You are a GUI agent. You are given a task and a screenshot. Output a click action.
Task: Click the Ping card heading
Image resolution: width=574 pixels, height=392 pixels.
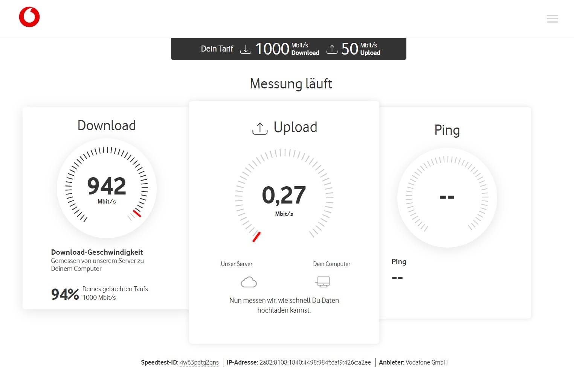click(447, 130)
